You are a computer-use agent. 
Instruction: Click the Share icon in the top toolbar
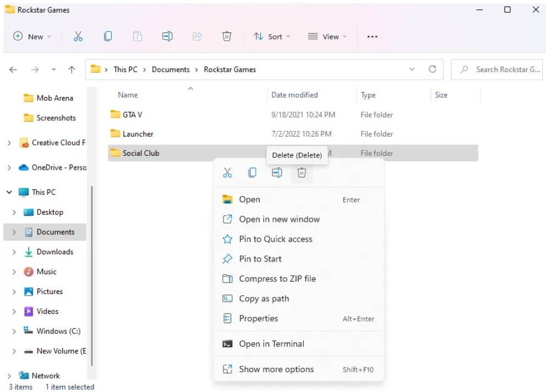[197, 36]
